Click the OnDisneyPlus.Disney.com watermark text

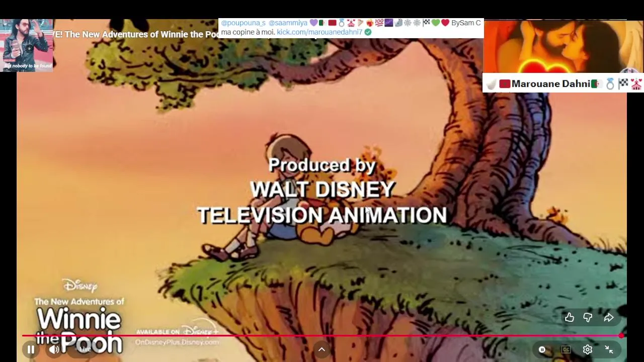coord(177,342)
